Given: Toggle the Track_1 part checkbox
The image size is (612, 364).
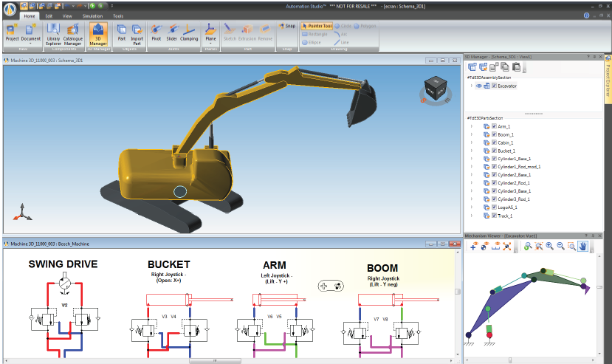Looking at the screenshot, I should coord(494,216).
